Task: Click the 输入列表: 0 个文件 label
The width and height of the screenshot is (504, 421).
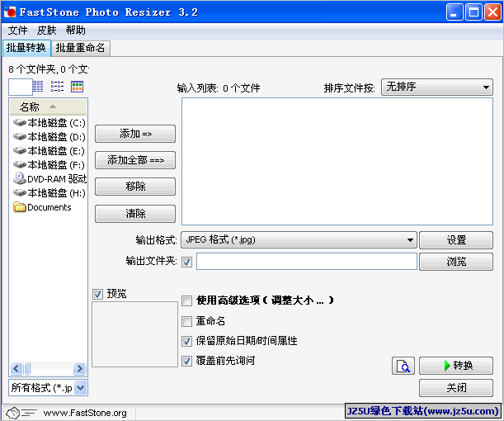Action: 219,88
